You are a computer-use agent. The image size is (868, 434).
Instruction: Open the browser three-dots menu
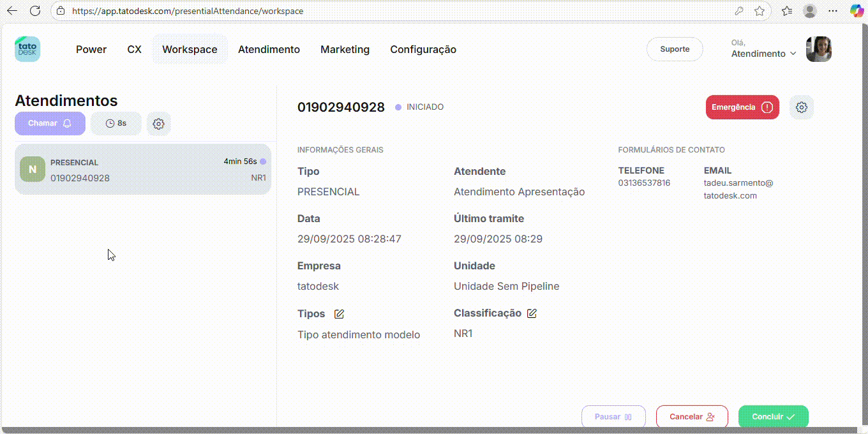click(x=832, y=11)
